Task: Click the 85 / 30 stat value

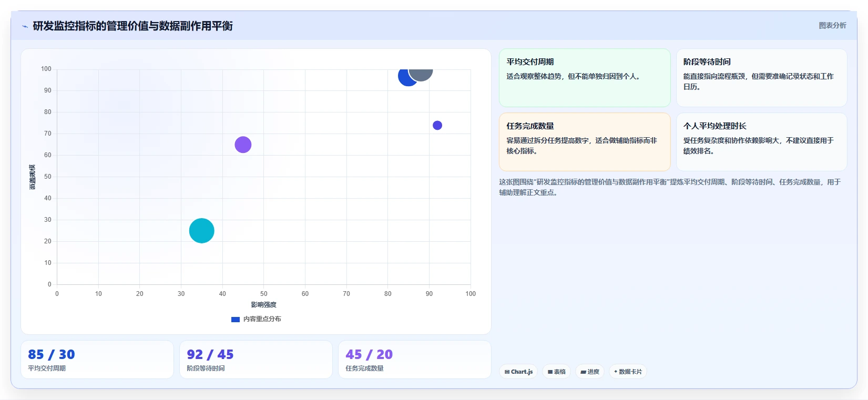Action: coord(52,354)
